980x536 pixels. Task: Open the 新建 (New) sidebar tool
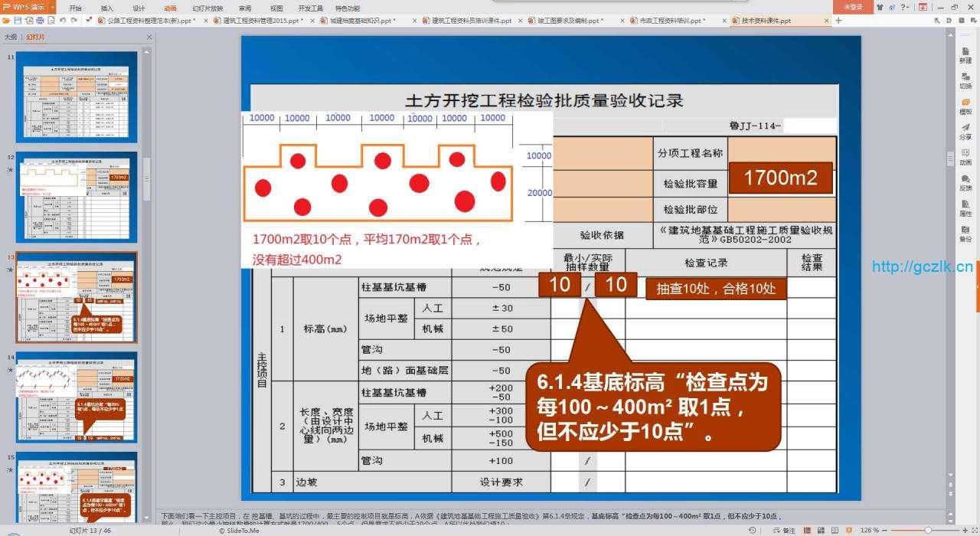[965, 54]
